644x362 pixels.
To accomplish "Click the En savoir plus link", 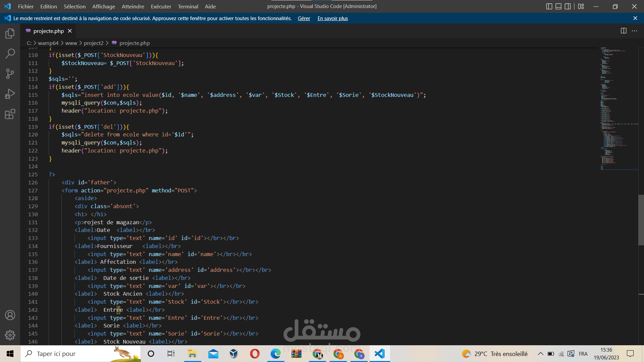I will 332,18.
